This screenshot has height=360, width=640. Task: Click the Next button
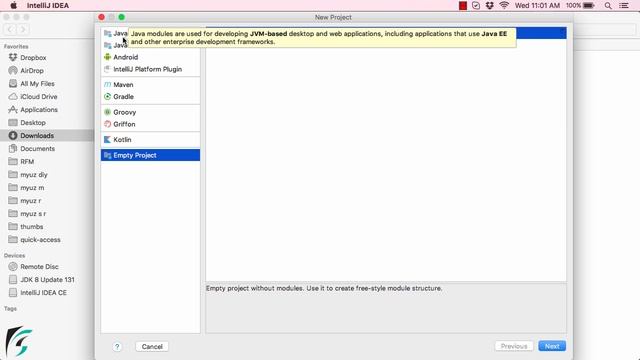pyautogui.click(x=552, y=346)
